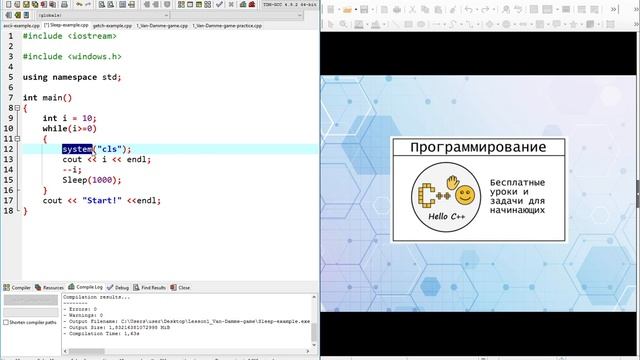Open the Debug bottom panel tab
The height and width of the screenshot is (360, 640).
118,287
